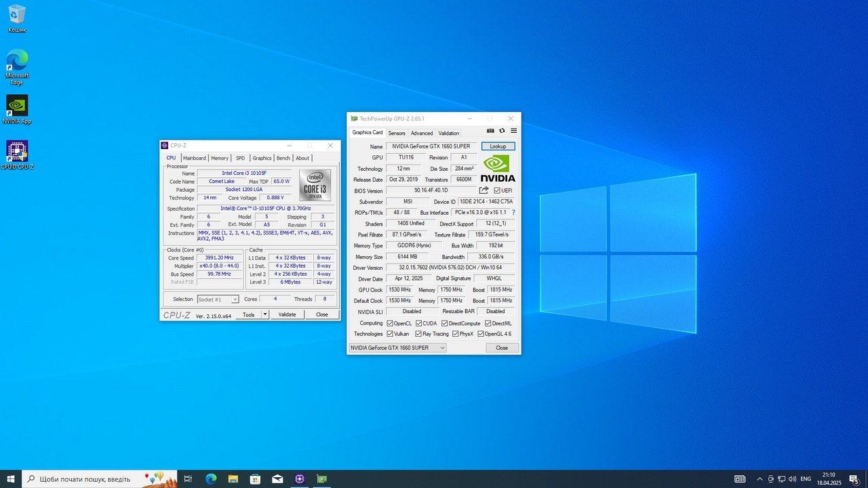Open the Bench tab in CPU-Z
This screenshot has width=868, height=488.
point(283,158)
